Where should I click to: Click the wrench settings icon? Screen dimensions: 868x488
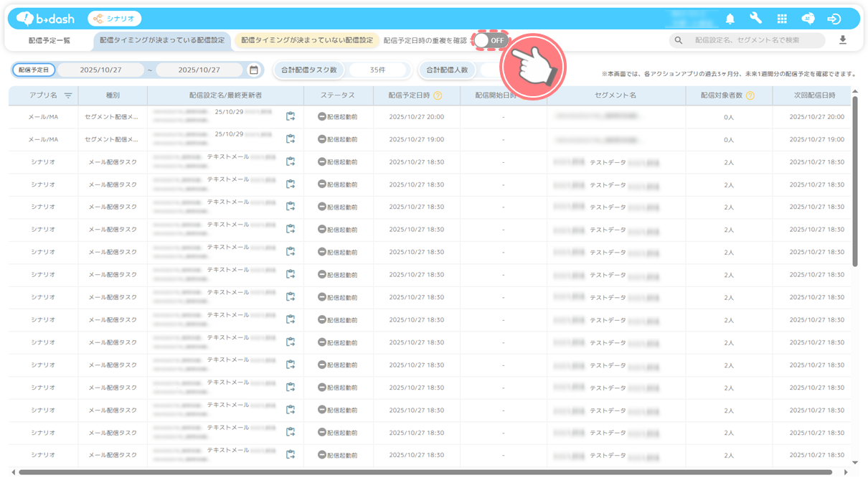(x=755, y=19)
